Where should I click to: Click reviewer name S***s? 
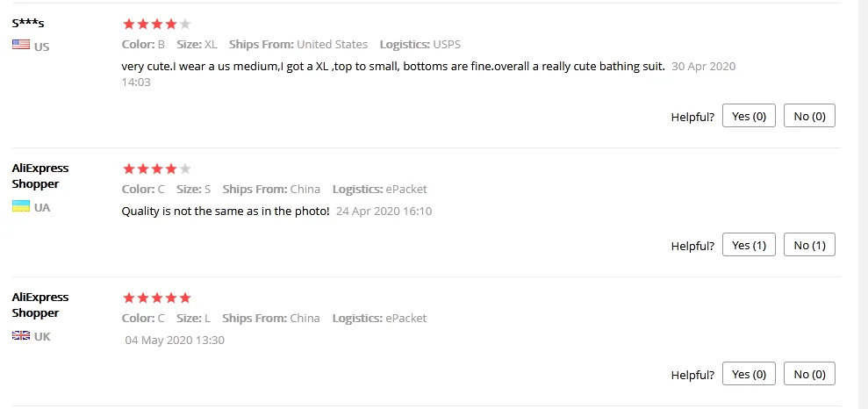point(28,22)
